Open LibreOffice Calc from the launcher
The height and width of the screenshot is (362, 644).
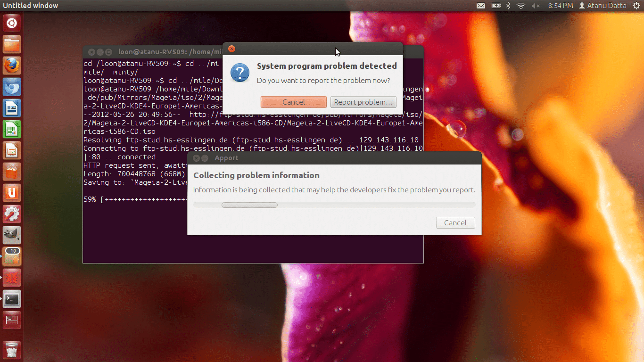[x=12, y=129]
